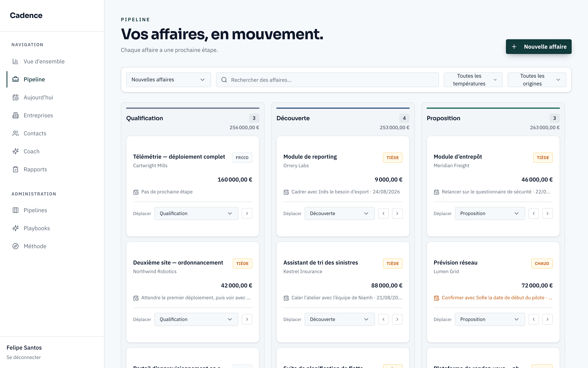
Task: Move Assistant de tri to previous stage
Action: tap(383, 319)
